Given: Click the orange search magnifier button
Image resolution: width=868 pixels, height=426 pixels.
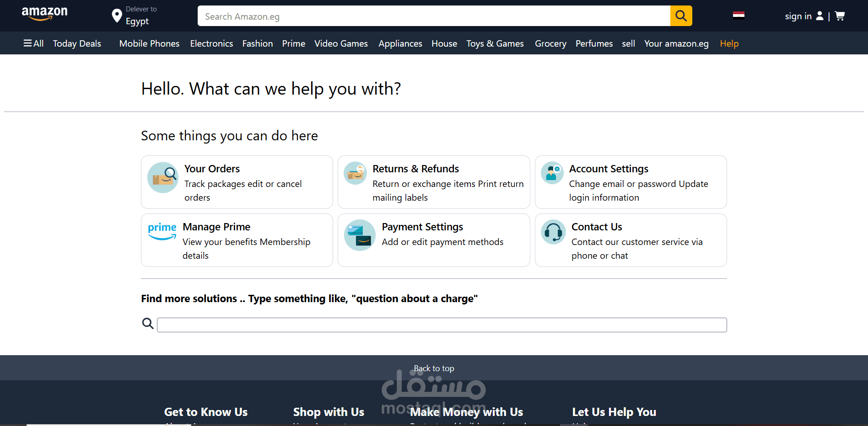Looking at the screenshot, I should coord(681,16).
